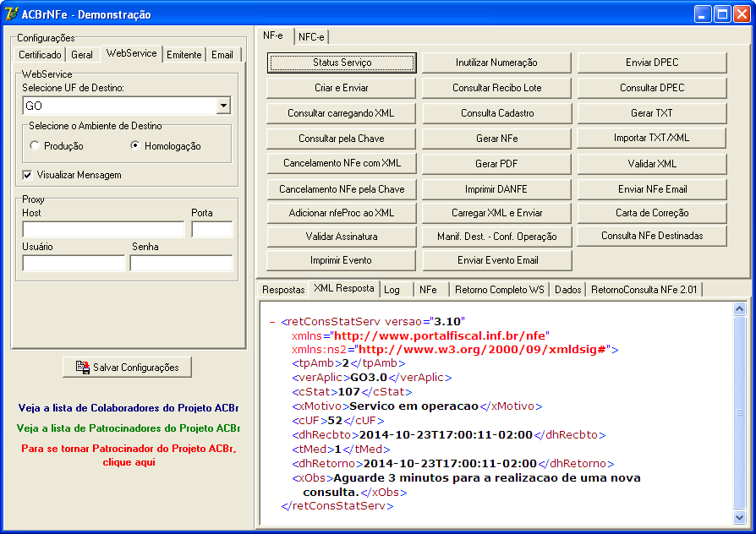Open the Dados tab
756x534 pixels.
[567, 290]
